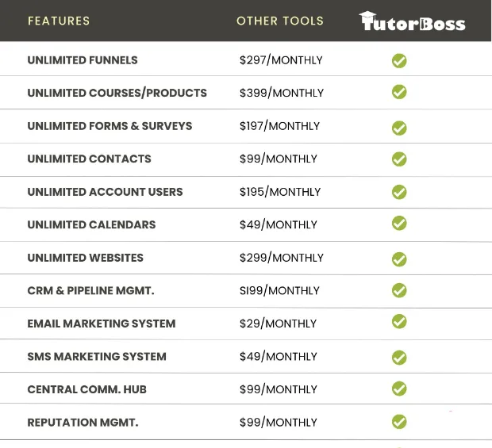Click the checkmark for Central Comm. Hub
492x448 pixels.
click(x=399, y=389)
